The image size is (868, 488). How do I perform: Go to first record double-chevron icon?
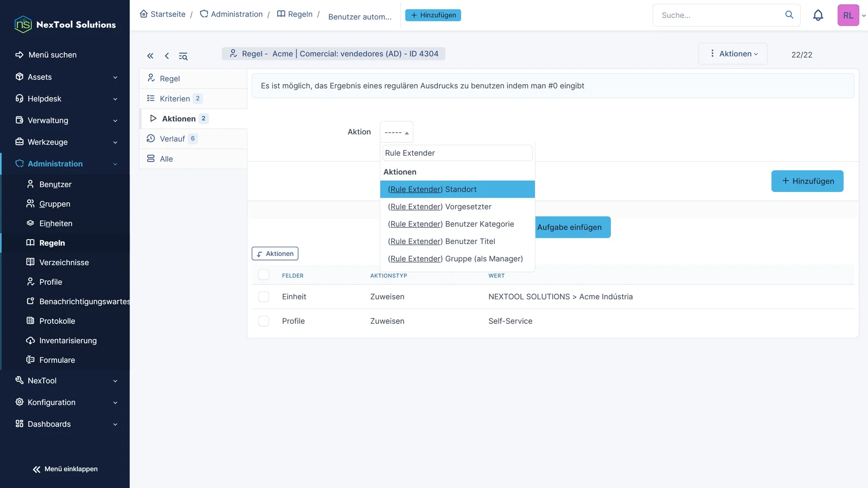[x=150, y=56]
